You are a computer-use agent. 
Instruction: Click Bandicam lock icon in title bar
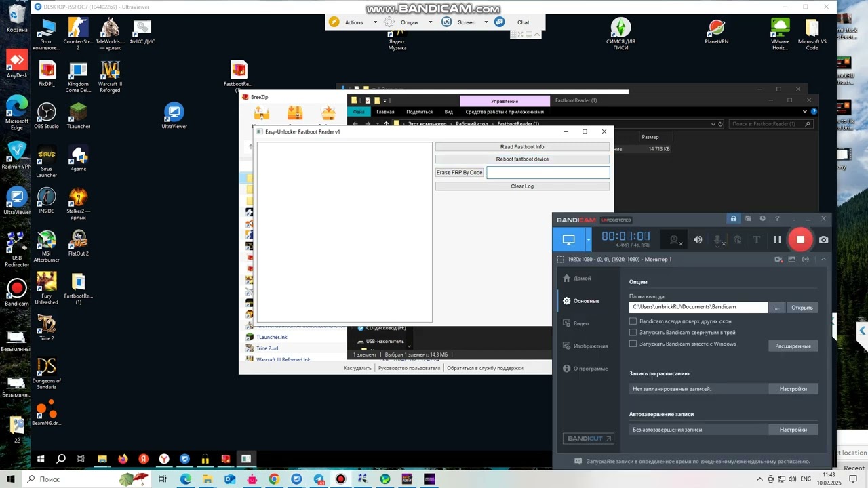pyautogui.click(x=733, y=219)
